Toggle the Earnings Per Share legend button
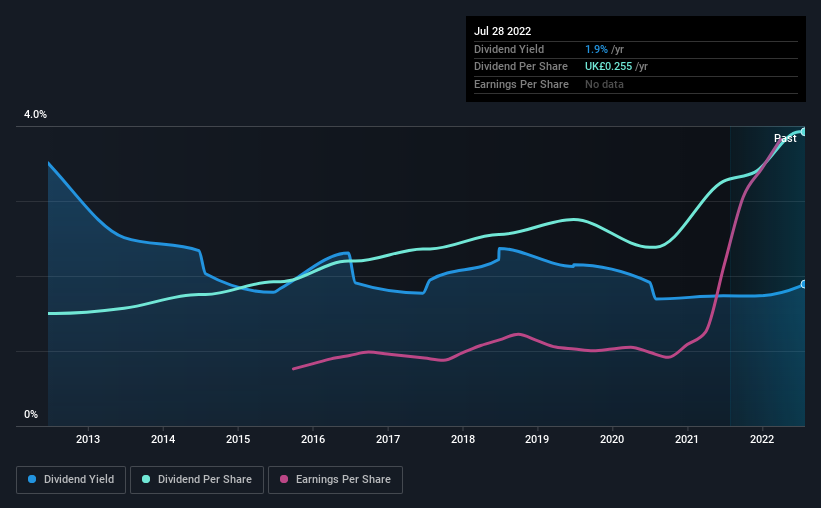 click(x=337, y=480)
